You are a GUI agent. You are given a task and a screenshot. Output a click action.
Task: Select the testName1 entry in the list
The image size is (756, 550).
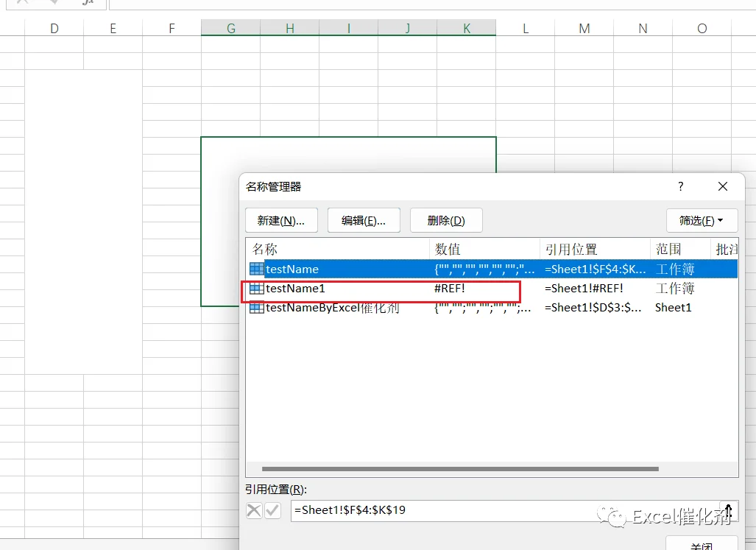coord(492,289)
